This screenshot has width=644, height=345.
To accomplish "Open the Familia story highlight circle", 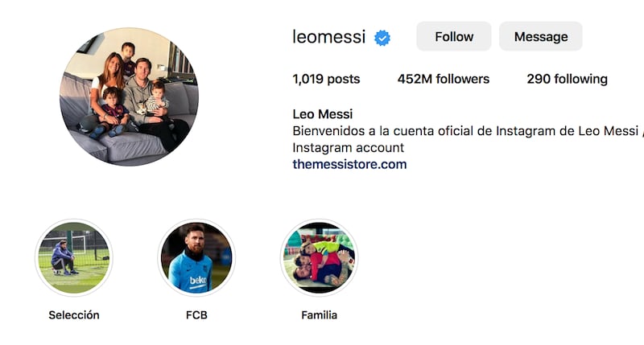I will tap(319, 257).
